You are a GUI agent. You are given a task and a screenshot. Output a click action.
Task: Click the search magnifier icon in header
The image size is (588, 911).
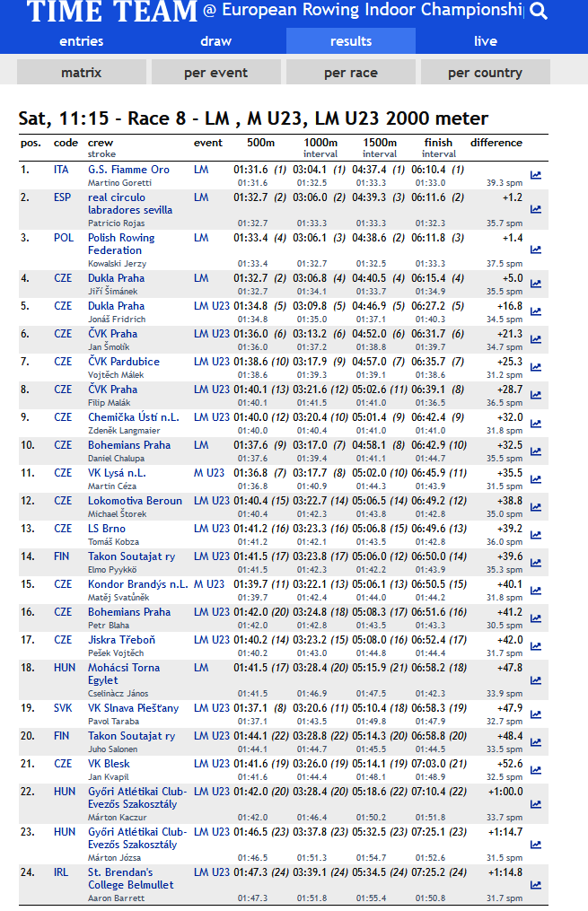click(539, 11)
